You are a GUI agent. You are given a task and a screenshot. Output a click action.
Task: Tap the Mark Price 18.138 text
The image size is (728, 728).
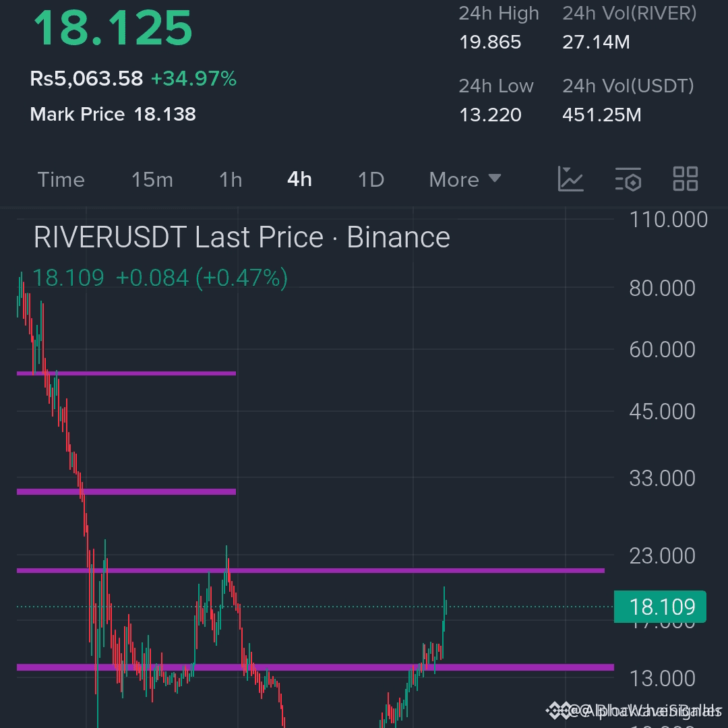click(113, 114)
